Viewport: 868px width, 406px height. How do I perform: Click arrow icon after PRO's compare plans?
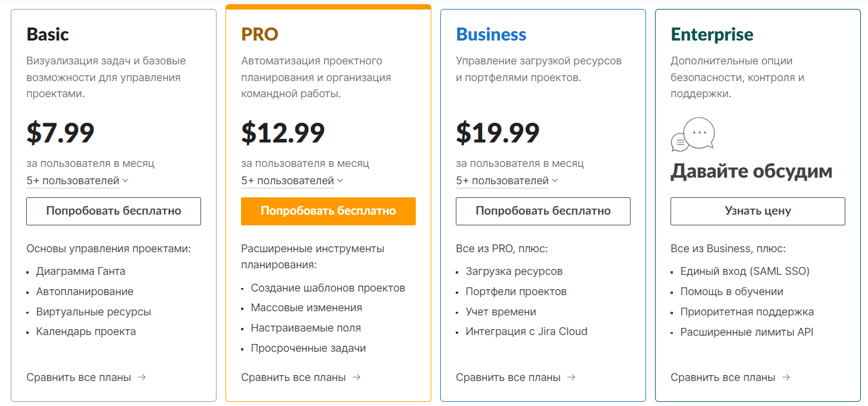(356, 377)
